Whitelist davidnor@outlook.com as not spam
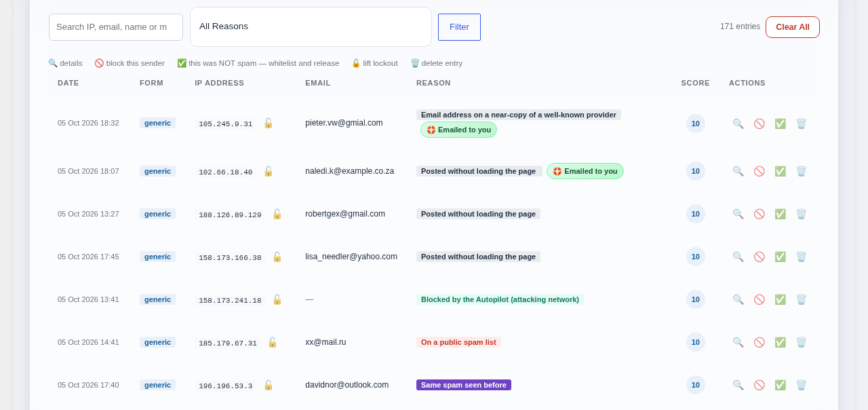Image resolution: width=868 pixels, height=410 pixels. click(x=780, y=385)
